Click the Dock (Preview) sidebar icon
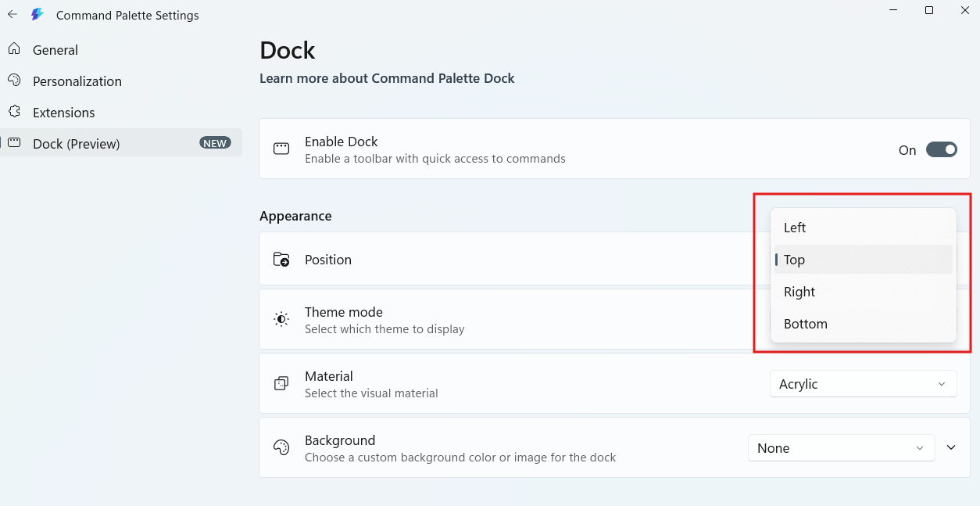Image resolution: width=980 pixels, height=506 pixels. point(14,143)
